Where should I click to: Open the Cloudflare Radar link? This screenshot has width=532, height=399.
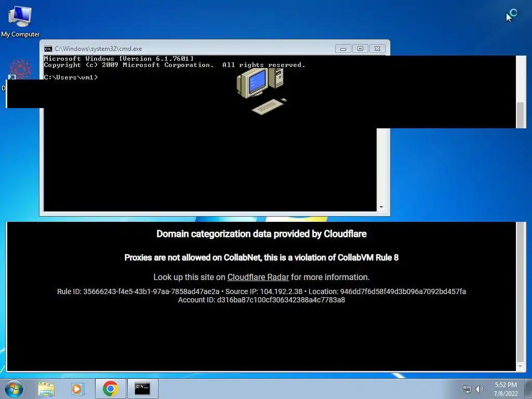[258, 277]
